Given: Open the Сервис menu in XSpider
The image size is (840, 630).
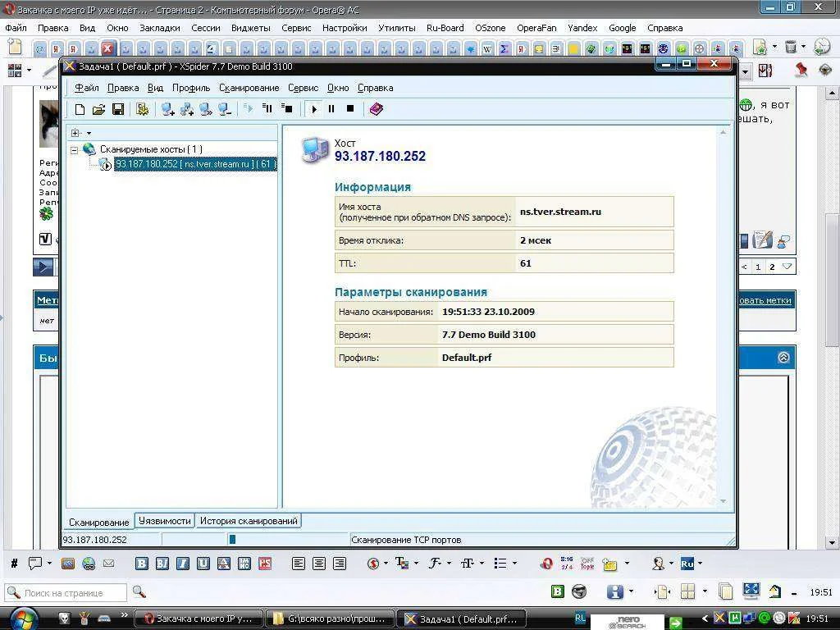Looking at the screenshot, I should [304, 88].
